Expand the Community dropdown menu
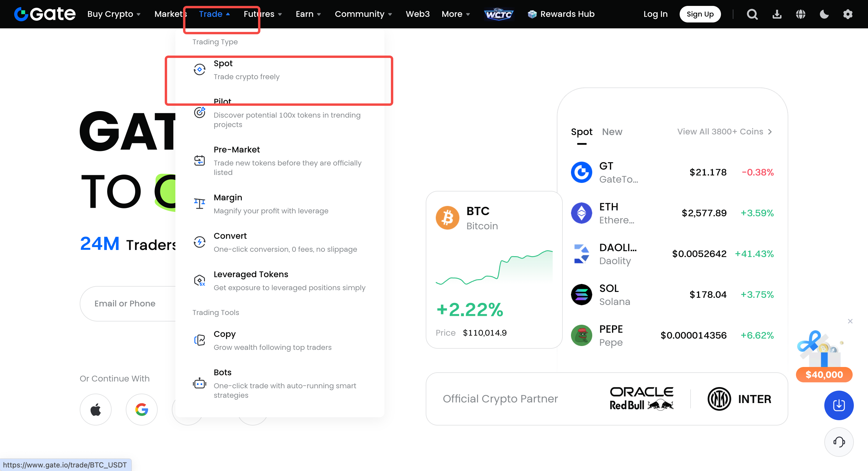Image resolution: width=868 pixels, height=471 pixels. pos(363,14)
